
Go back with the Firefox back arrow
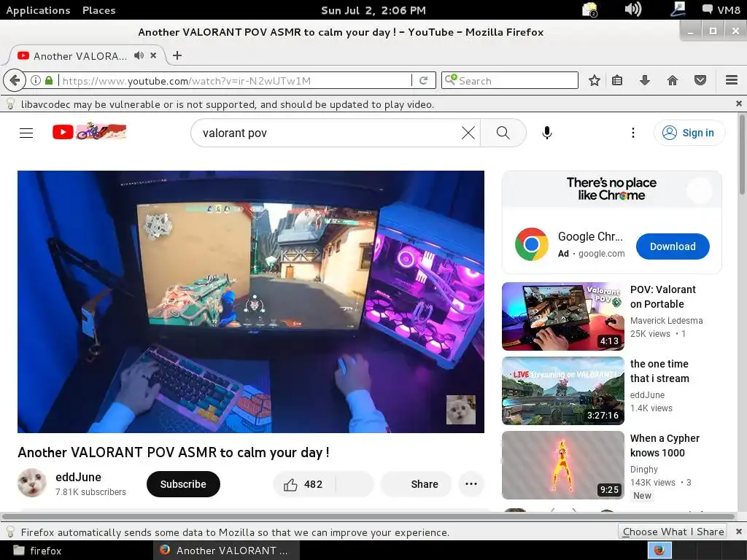point(15,80)
